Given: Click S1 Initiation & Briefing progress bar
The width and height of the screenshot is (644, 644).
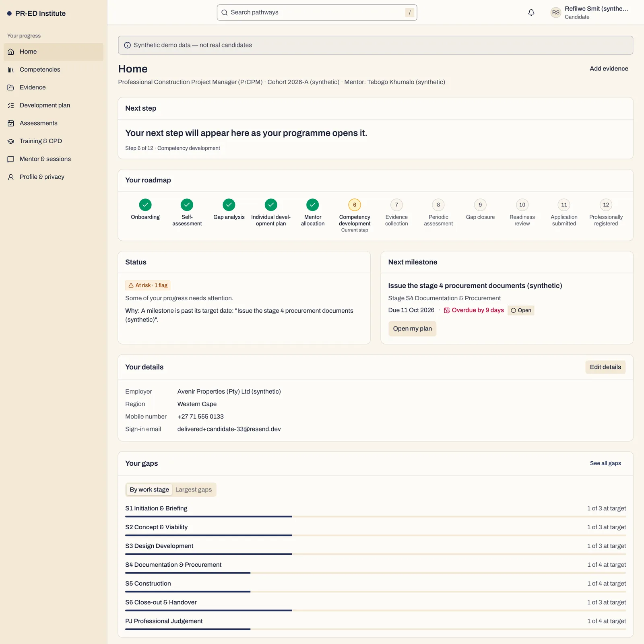Looking at the screenshot, I should [x=376, y=516].
